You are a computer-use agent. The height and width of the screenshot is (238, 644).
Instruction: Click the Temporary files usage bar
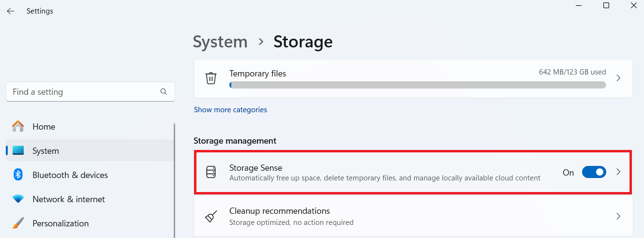coord(417,85)
